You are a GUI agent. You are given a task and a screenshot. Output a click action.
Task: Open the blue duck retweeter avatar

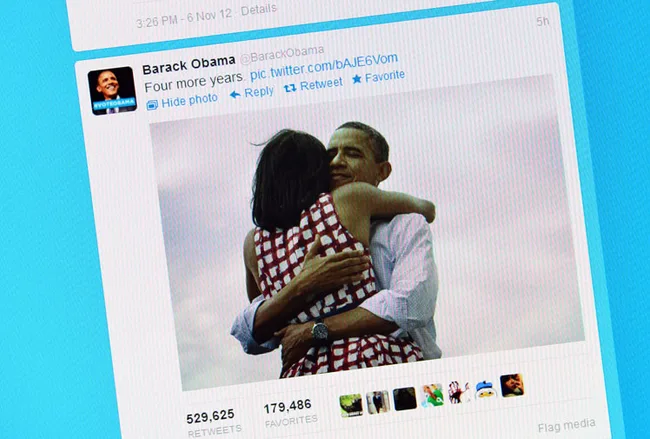pyautogui.click(x=485, y=390)
